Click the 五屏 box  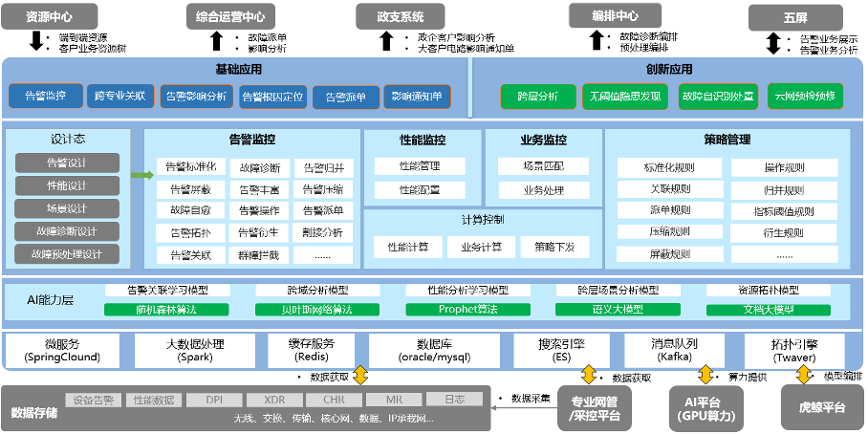point(795,18)
